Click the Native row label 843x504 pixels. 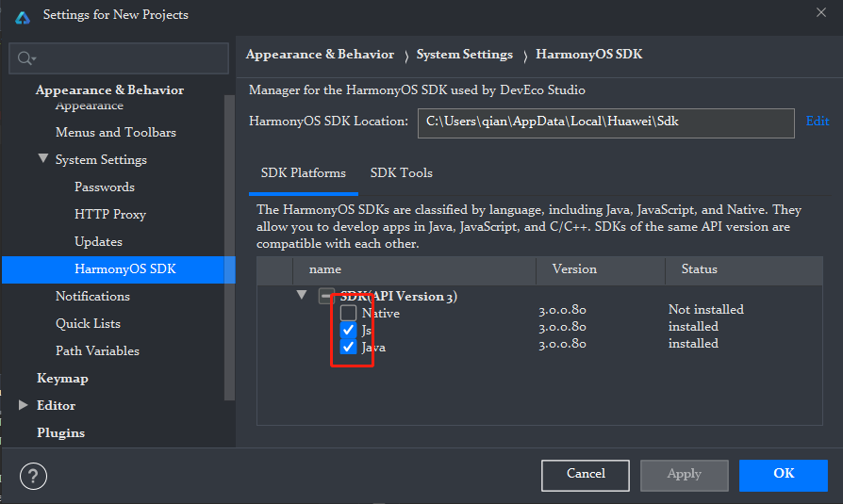[381, 314]
